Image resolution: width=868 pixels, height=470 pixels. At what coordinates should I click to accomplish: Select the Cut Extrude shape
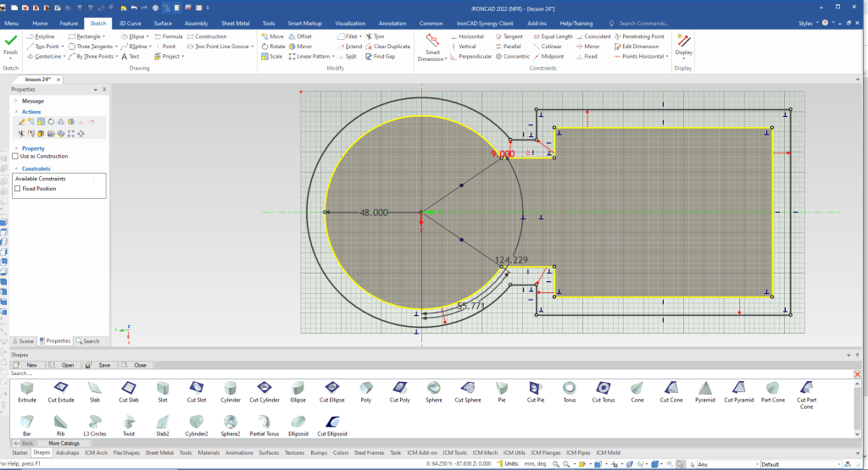tap(60, 389)
